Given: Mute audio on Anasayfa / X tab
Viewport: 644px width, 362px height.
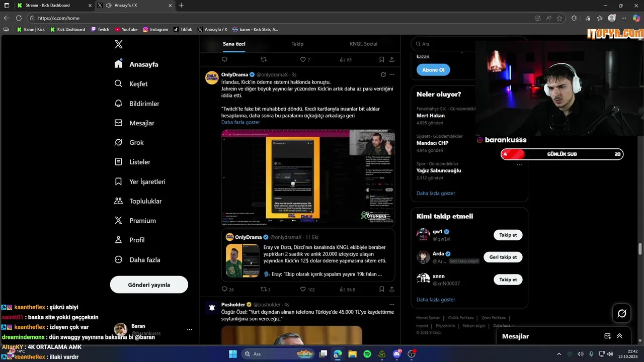Looking at the screenshot, I should coord(109,5).
